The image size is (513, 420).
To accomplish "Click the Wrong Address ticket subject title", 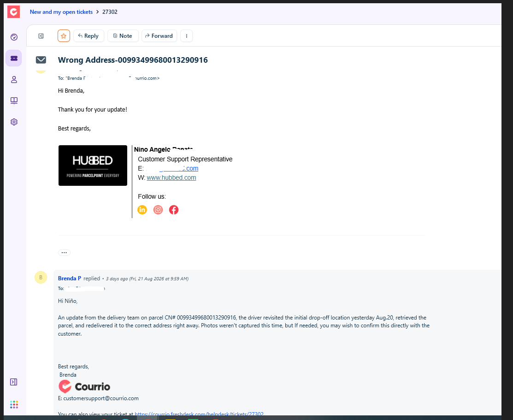I will click(x=133, y=60).
